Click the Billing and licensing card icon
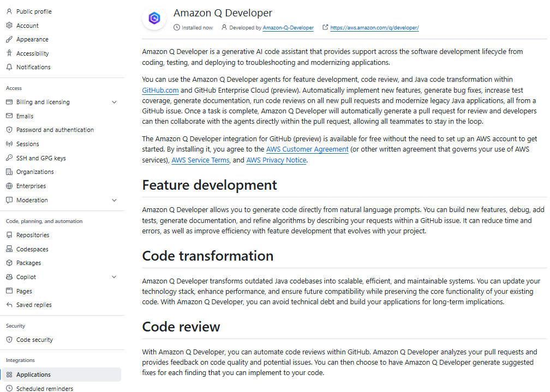Image resolution: width=550 pixels, height=392 pixels. 9,102
